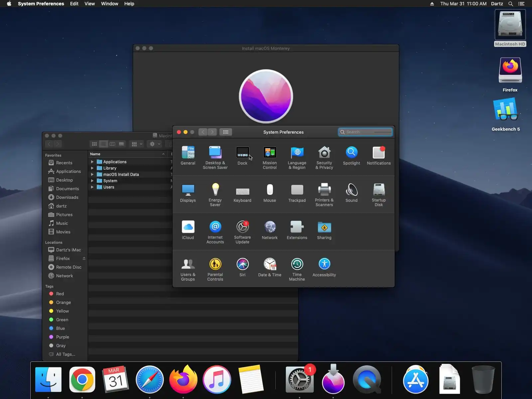The width and height of the screenshot is (532, 399).
Task: Open Geekbench 5 on the desktop
Action: click(506, 115)
